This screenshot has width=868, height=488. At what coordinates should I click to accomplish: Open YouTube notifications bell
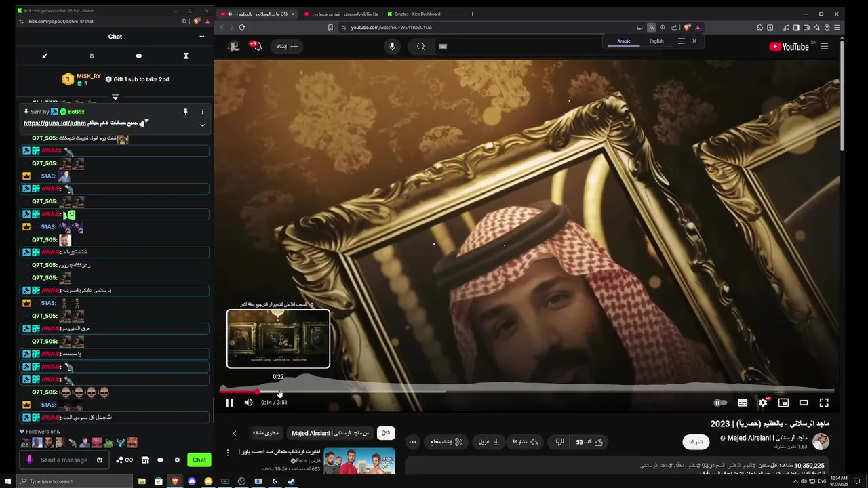click(x=257, y=46)
